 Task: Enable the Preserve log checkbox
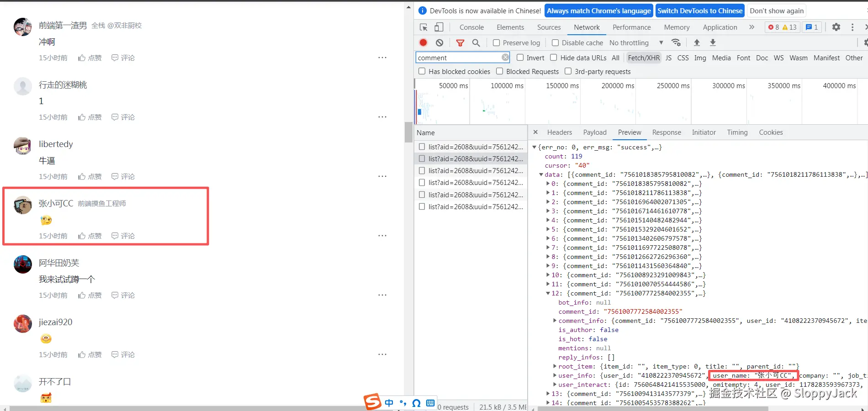(497, 43)
